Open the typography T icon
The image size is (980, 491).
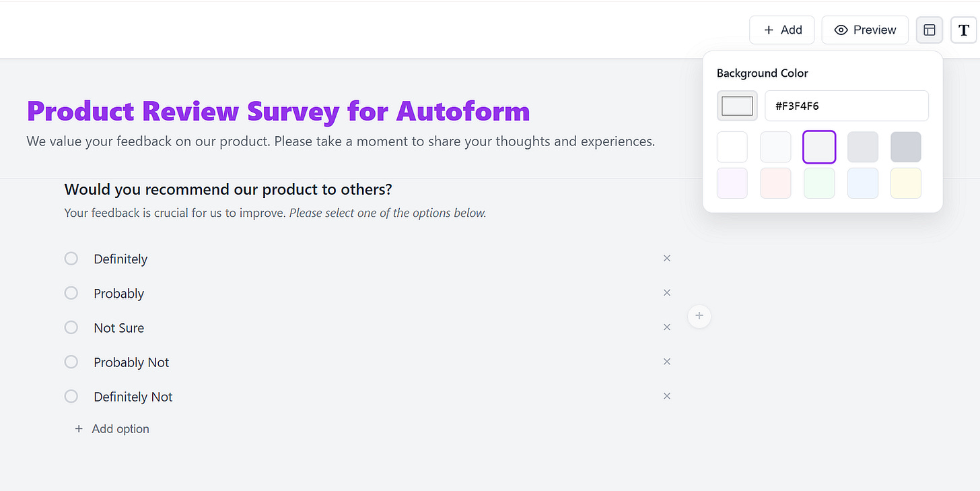click(x=964, y=30)
